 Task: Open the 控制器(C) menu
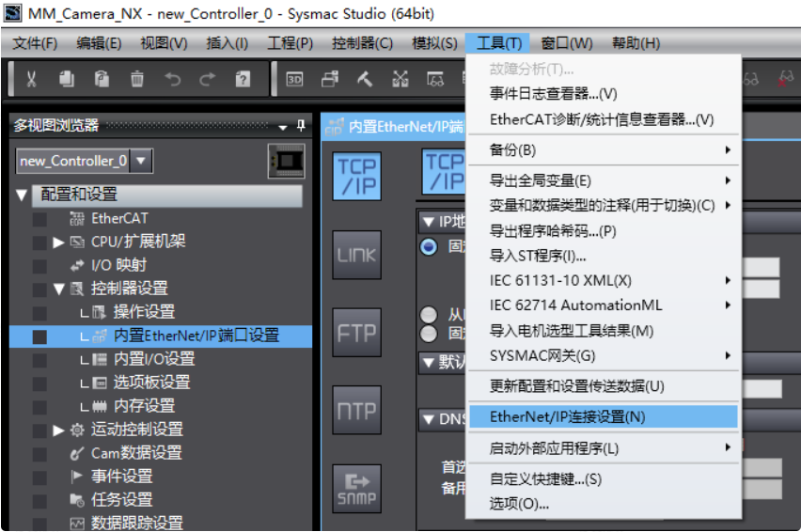(x=362, y=43)
